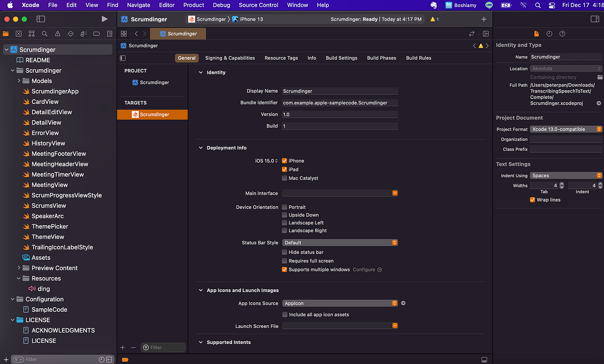This screenshot has width=604, height=364.
Task: Open the Project navigator folder icon
Action: coord(7,34)
